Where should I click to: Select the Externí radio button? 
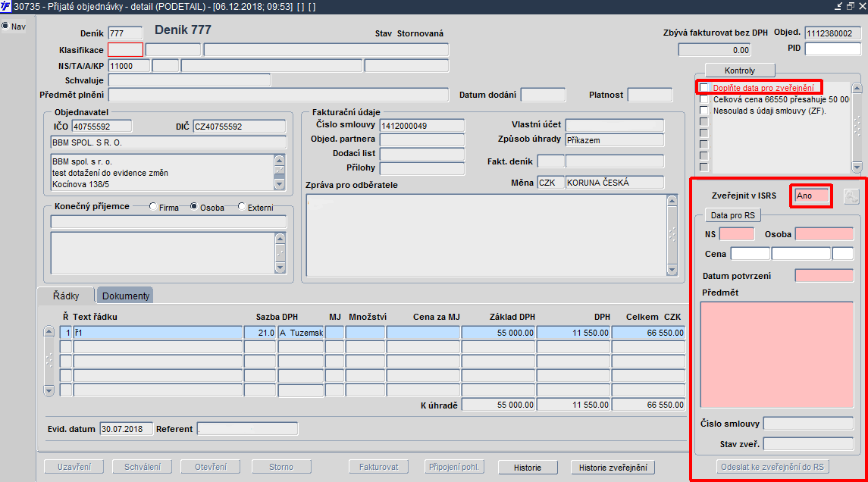click(241, 206)
